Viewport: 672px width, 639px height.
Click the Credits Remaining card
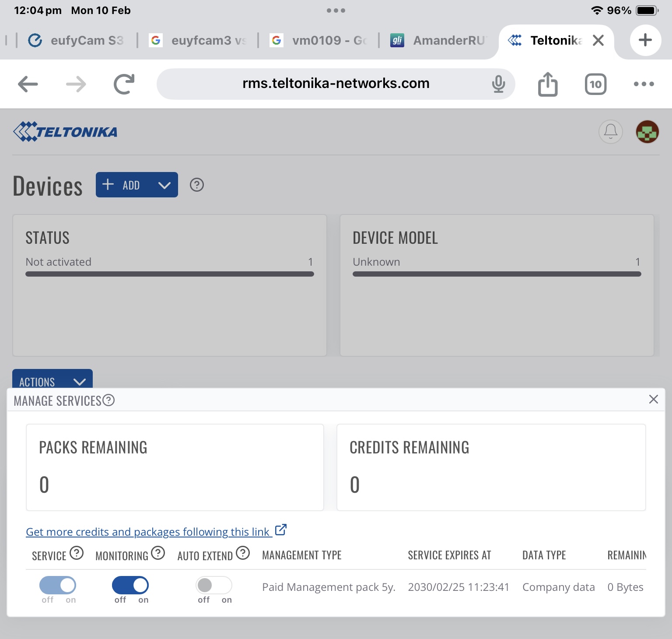(x=491, y=467)
